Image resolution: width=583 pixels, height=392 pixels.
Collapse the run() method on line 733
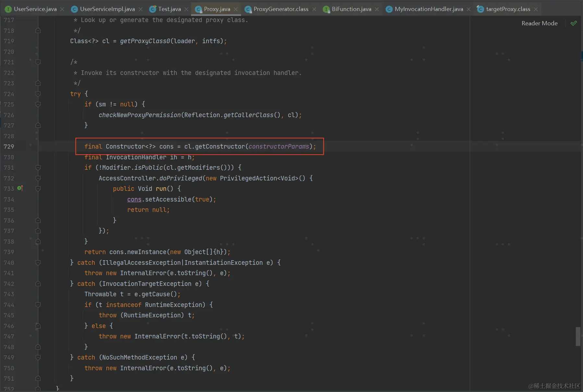click(38, 189)
